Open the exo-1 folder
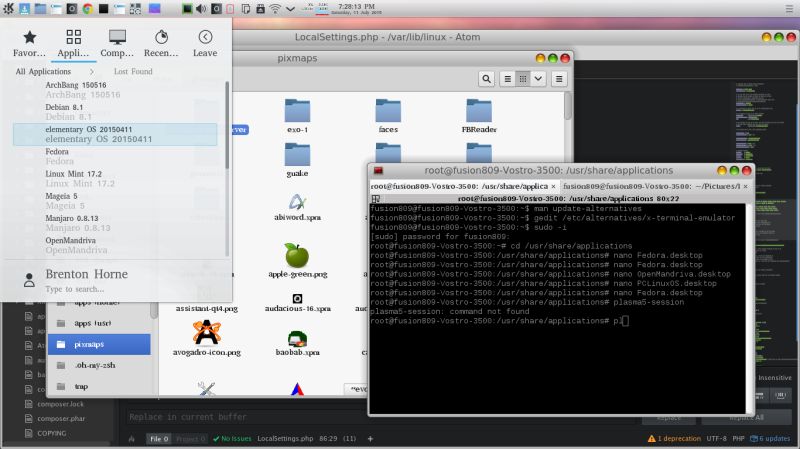This screenshot has width=800, height=449. click(x=297, y=116)
